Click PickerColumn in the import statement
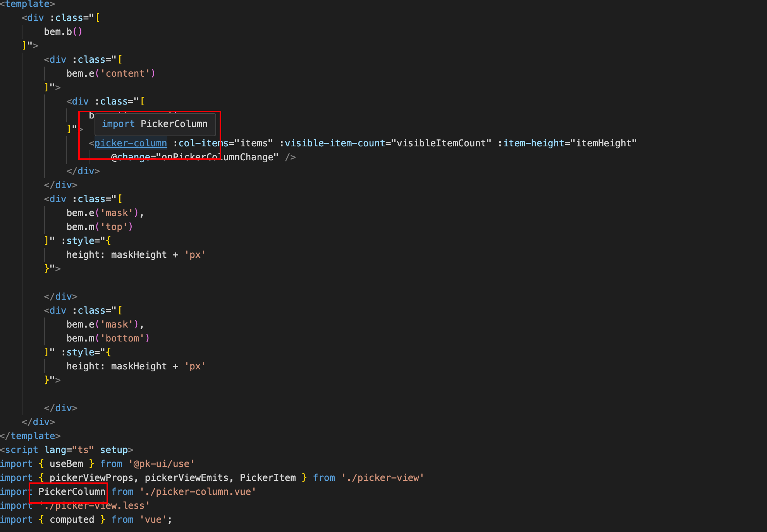Image resolution: width=767 pixels, height=532 pixels. (x=72, y=492)
